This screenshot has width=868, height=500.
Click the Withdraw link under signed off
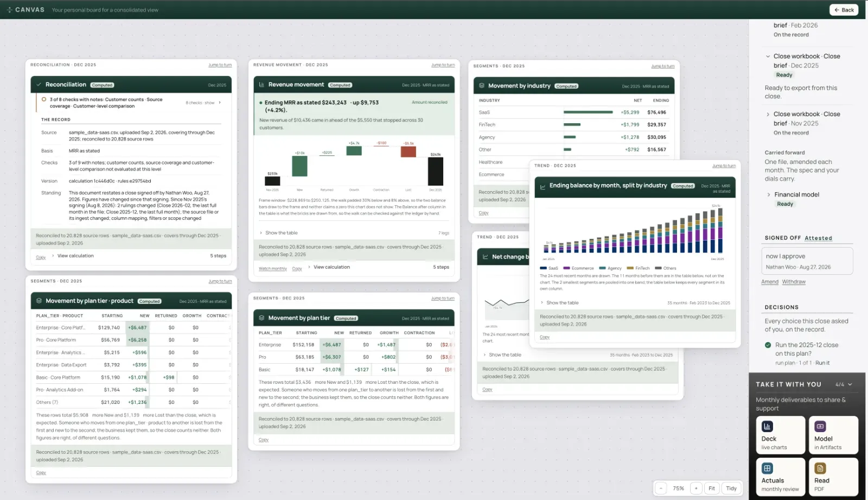coord(794,282)
